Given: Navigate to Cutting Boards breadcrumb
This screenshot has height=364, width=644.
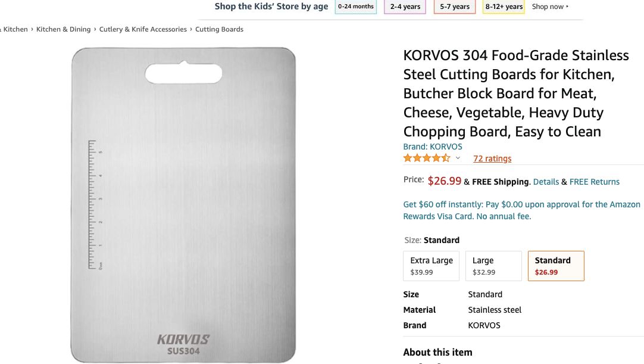Looking at the screenshot, I should coord(219,29).
